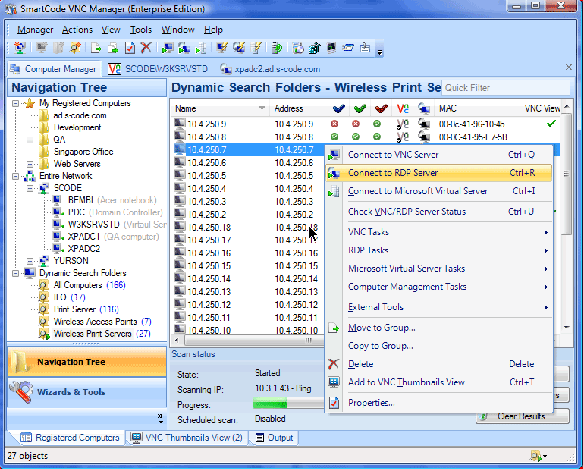The height and width of the screenshot is (469, 583).
Task: Select Connect to RDP Server menu item
Action: click(439, 173)
